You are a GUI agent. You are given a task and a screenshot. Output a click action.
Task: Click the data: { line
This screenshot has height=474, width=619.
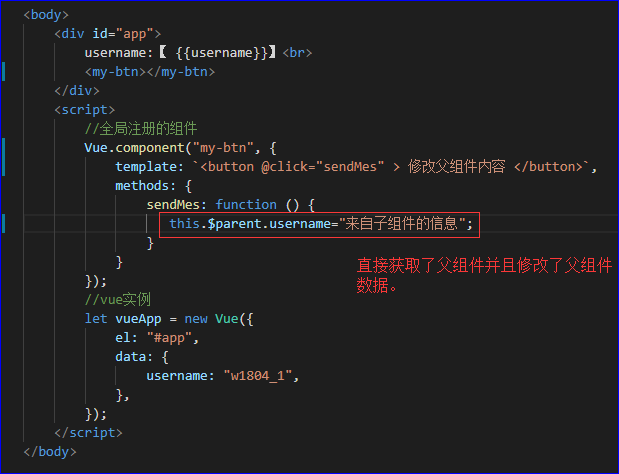tap(142, 356)
